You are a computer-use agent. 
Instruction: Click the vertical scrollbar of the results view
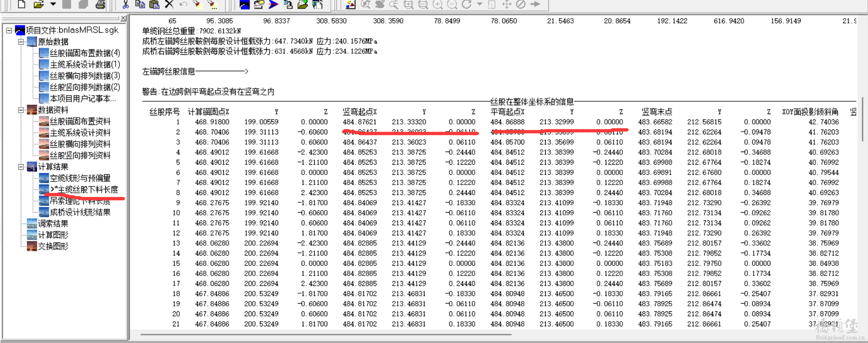point(863,119)
